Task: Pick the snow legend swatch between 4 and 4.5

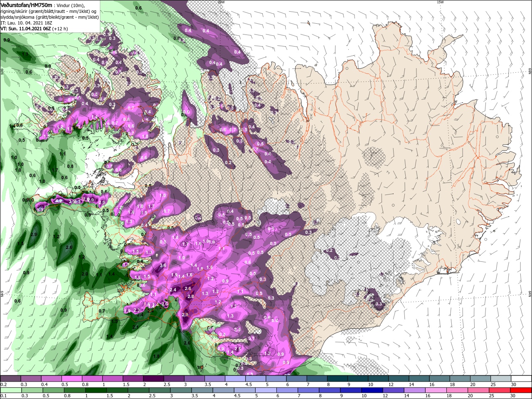Action: coord(235,379)
